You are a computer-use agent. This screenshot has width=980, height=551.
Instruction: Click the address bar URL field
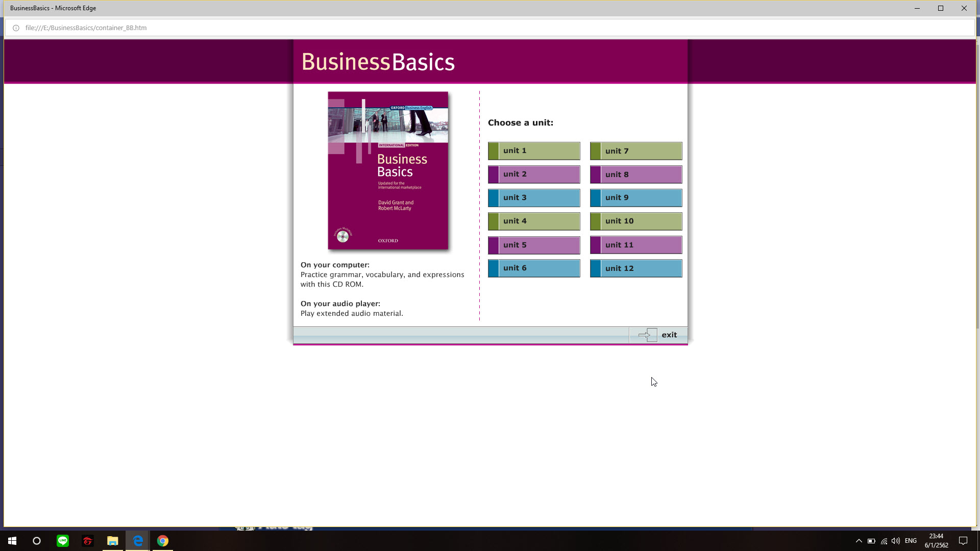tap(490, 28)
